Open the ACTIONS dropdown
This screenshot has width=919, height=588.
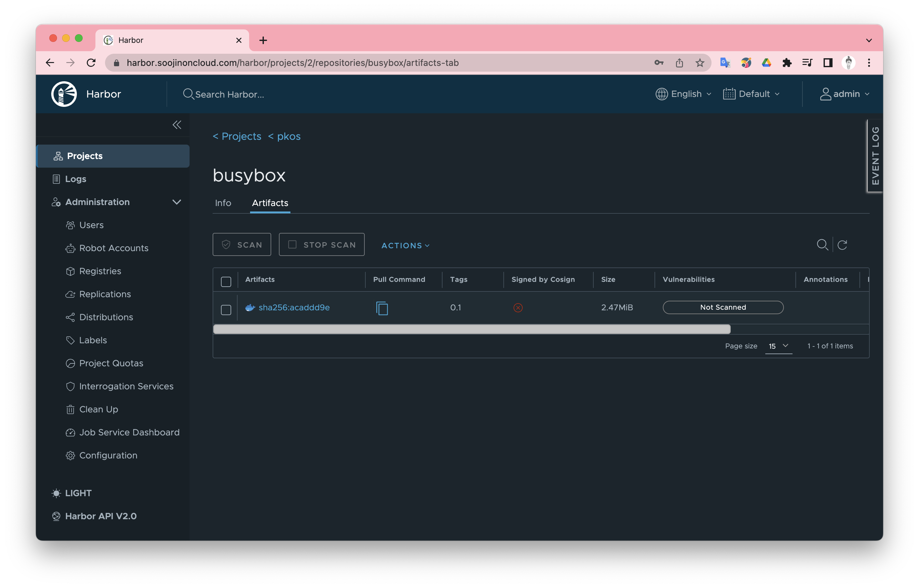[x=405, y=245]
